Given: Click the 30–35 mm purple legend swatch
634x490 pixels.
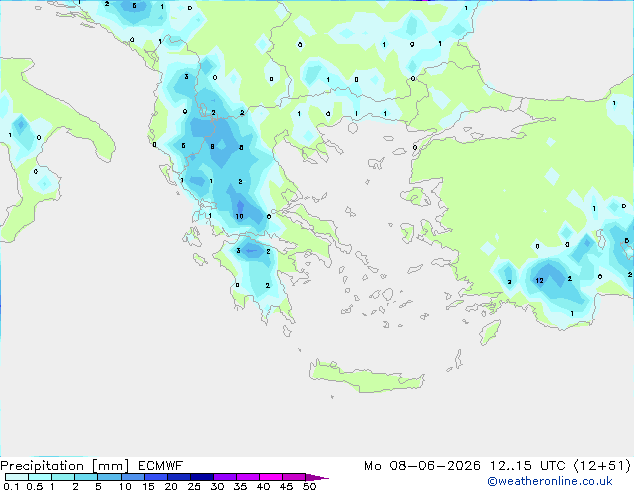Looking at the screenshot, I should click(225, 477).
